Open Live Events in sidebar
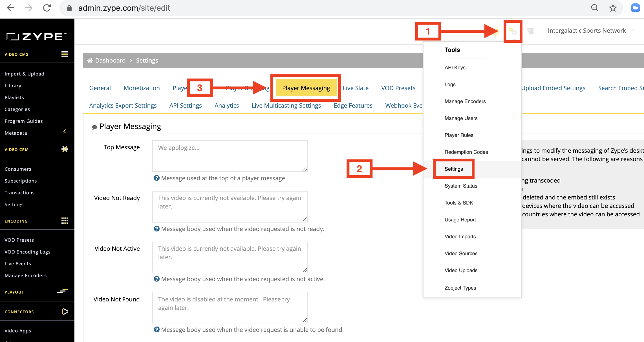 point(18,263)
